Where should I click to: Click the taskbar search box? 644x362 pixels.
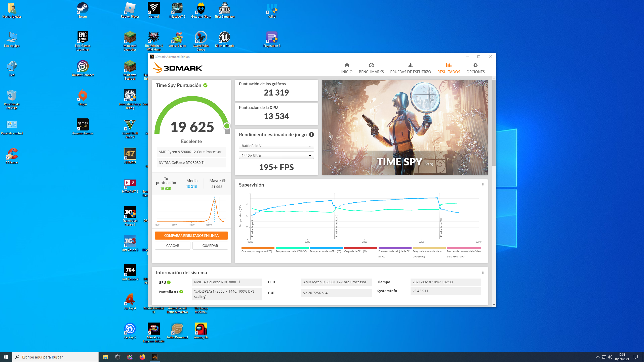(x=55, y=357)
